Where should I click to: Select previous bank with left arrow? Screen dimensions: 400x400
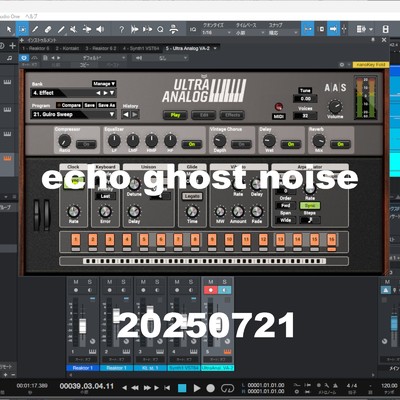(x=99, y=93)
